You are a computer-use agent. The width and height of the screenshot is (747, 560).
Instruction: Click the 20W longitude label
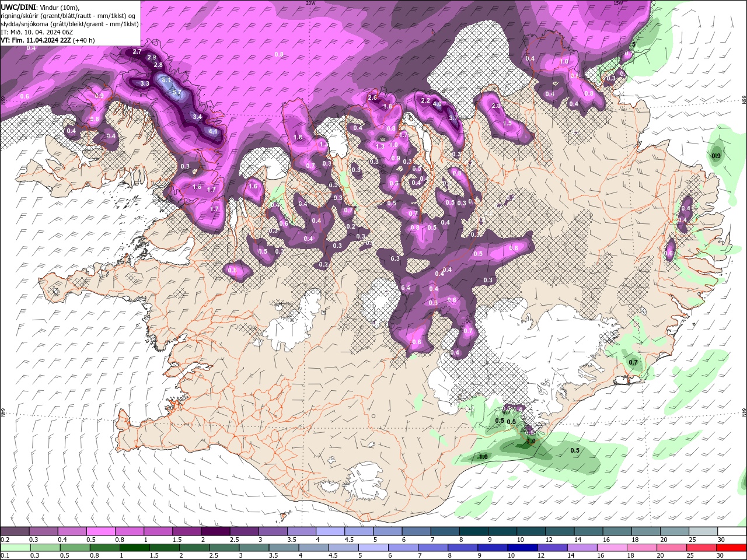310,3
